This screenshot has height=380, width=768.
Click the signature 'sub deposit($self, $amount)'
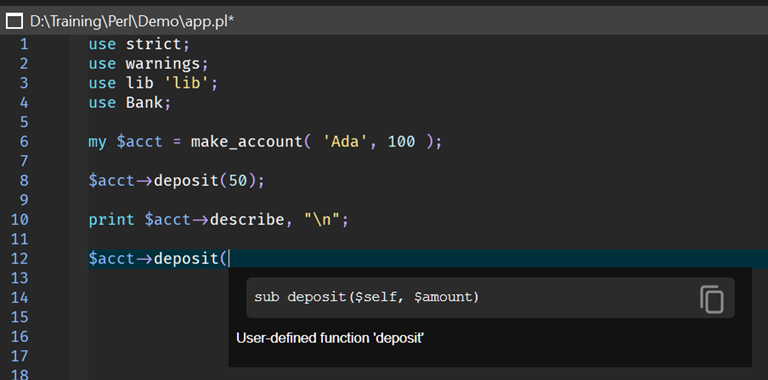click(x=366, y=297)
